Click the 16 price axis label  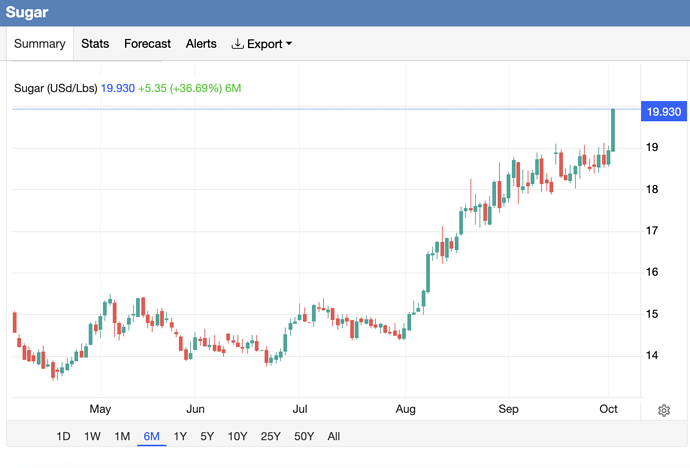(652, 272)
